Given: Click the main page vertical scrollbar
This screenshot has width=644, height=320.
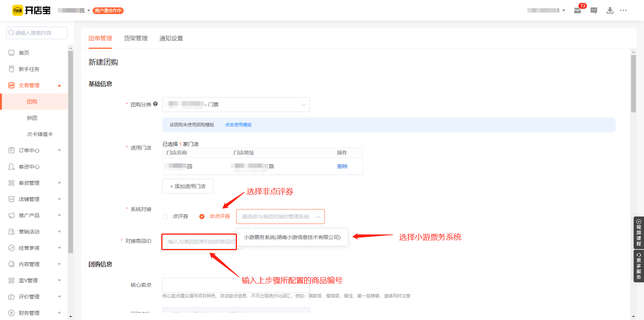Looking at the screenshot, I should tap(633, 84).
